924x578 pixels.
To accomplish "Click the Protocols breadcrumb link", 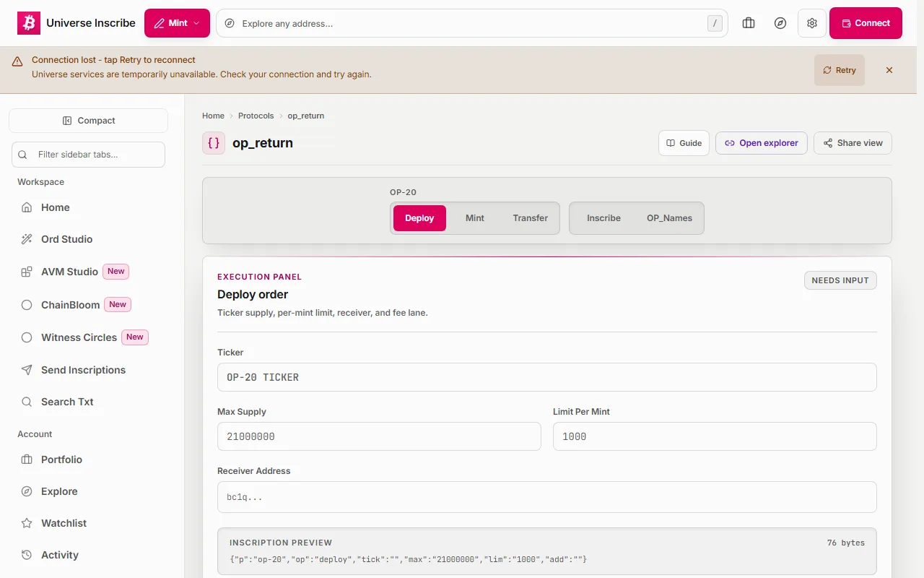I will 256,116.
